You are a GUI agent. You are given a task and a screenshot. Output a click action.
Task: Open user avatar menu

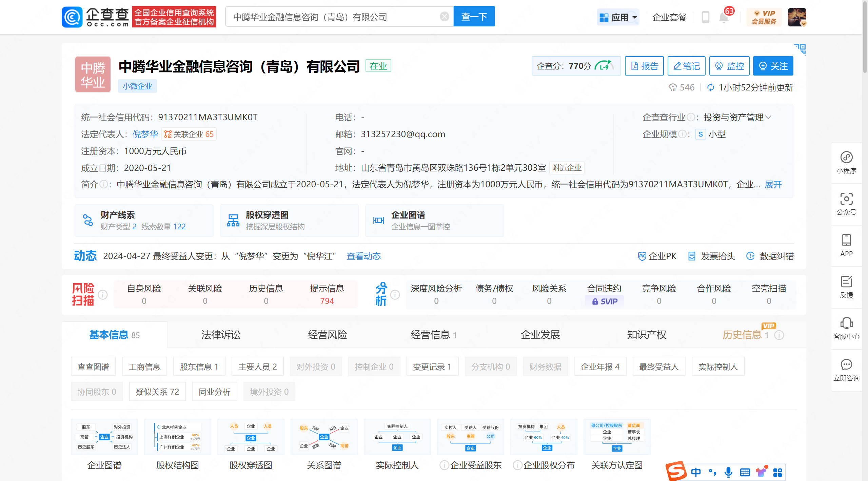797,17
